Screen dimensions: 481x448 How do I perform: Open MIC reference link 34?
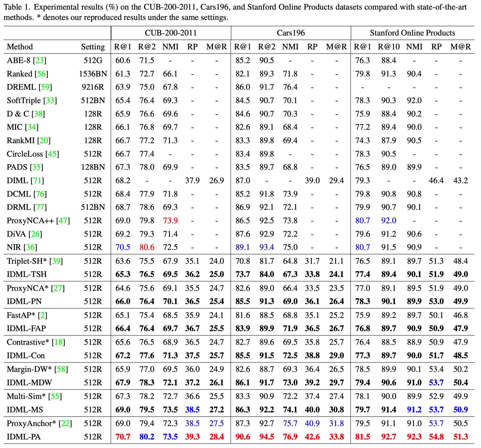tap(32, 127)
